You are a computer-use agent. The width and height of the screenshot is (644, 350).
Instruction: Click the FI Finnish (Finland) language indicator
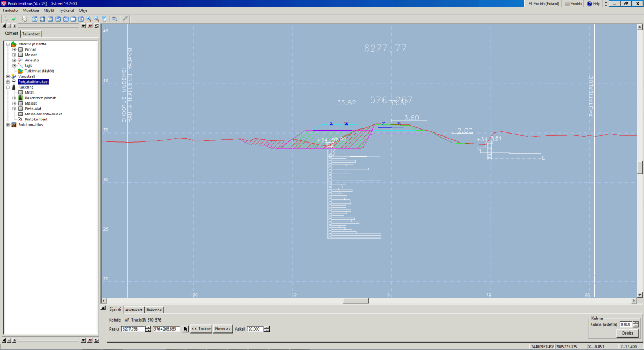pyautogui.click(x=544, y=4)
